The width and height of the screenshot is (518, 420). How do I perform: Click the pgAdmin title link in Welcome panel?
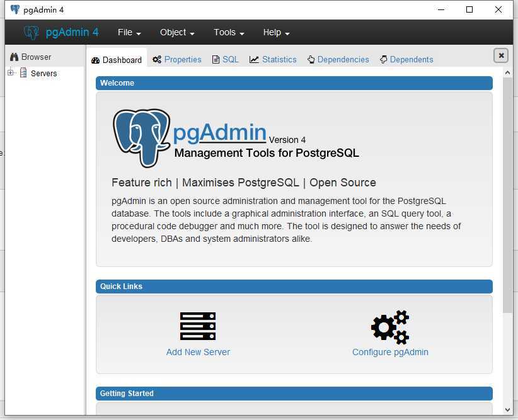point(220,133)
